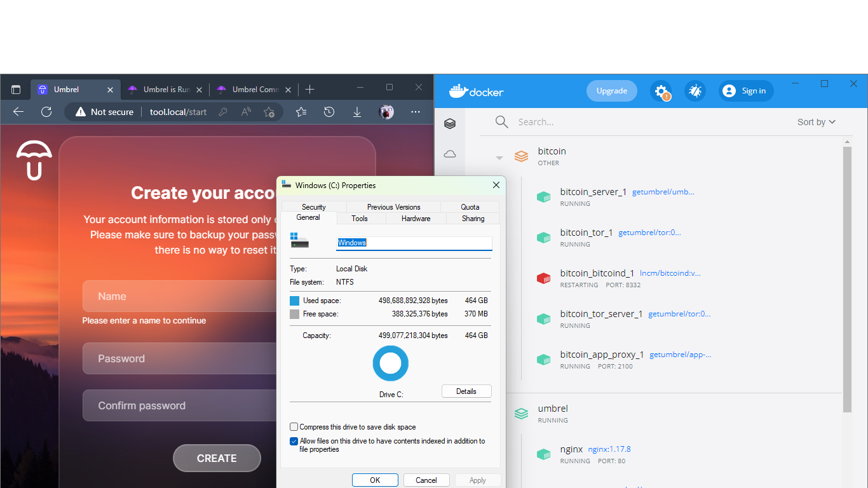Open getumbrel/umb... image link
Image resolution: width=868 pixels, height=488 pixels.
click(663, 192)
